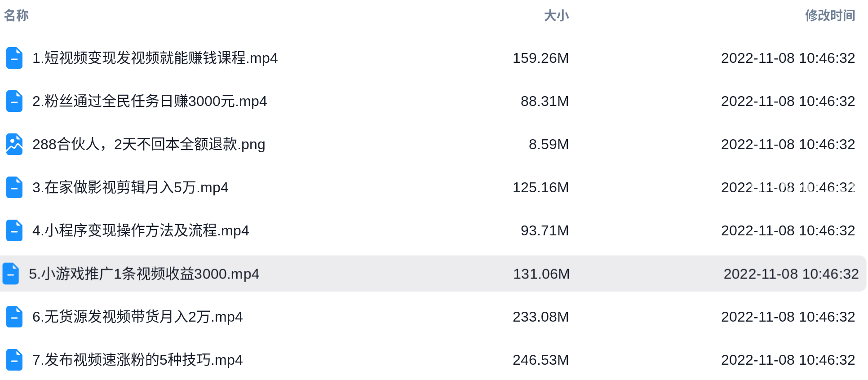Select 4.小程序变现操作方法及流程.mp4 file name
868x380 pixels.
pos(141,230)
